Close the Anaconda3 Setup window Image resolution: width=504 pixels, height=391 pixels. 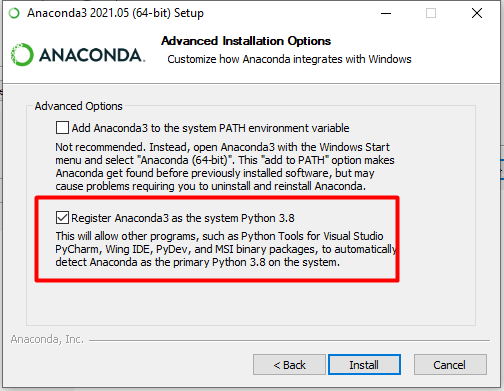(477, 13)
